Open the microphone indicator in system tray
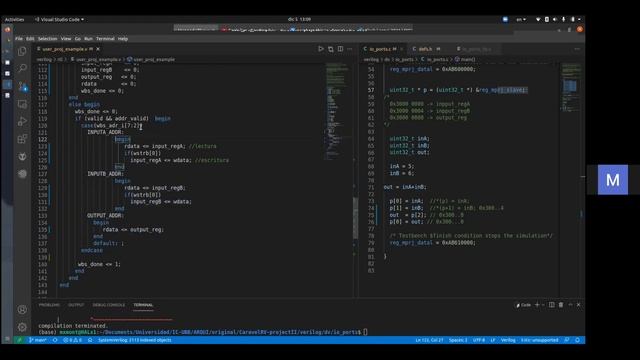Screen dimensions: 640x360 pos(563,19)
